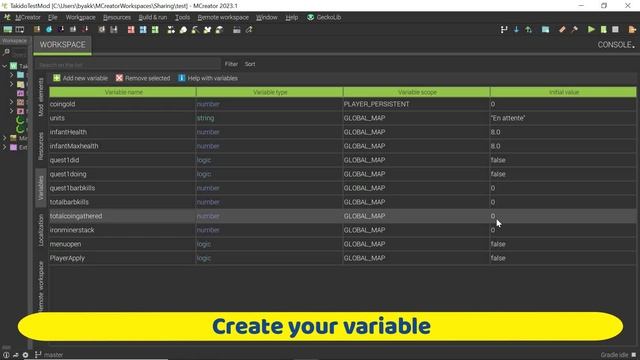The height and width of the screenshot is (360, 640).
Task: Select the quest1did variable row
Action: (x=342, y=160)
